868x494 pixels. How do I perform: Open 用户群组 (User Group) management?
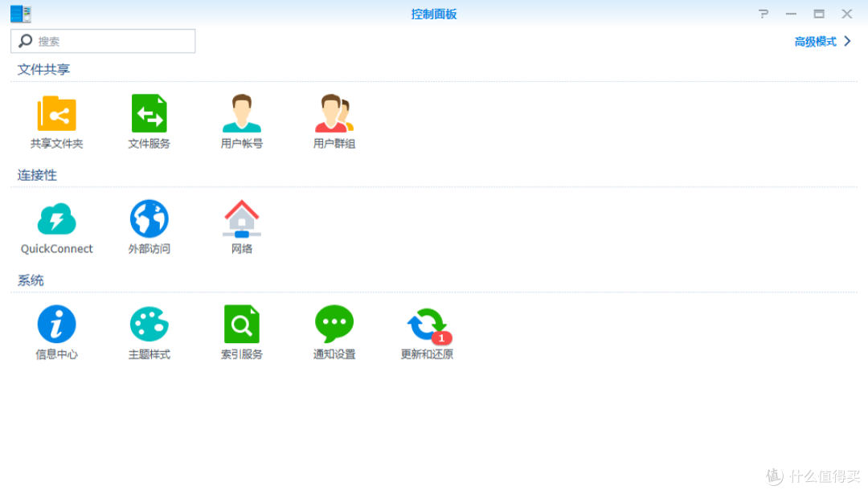334,120
